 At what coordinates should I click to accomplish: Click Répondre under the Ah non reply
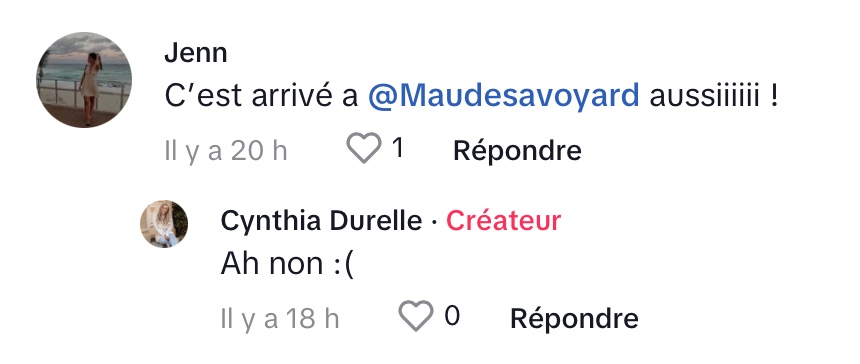(574, 318)
